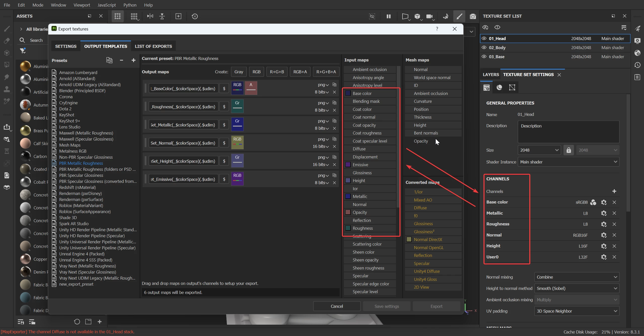The height and width of the screenshot is (336, 644).
Task: Open the Viewport menu
Action: [x=82, y=5]
